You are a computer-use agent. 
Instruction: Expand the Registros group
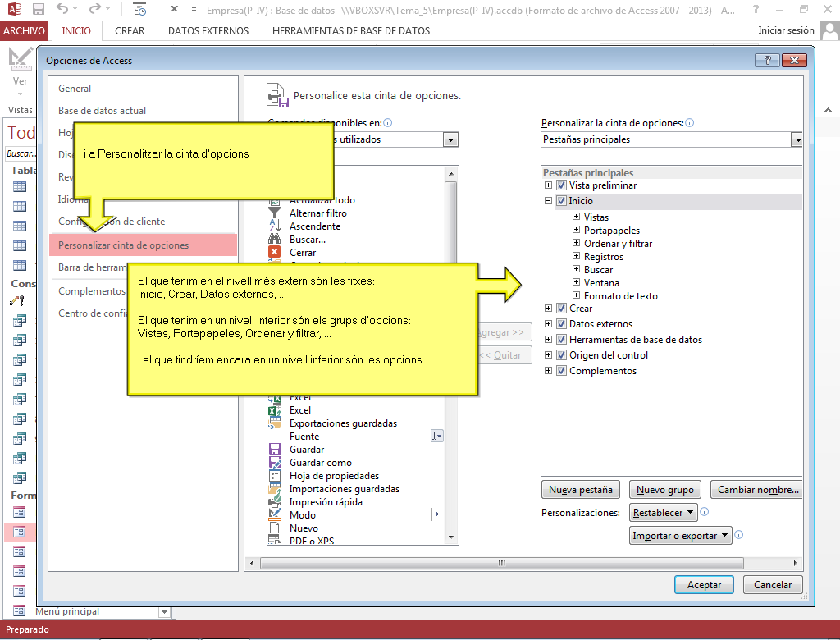coord(576,256)
